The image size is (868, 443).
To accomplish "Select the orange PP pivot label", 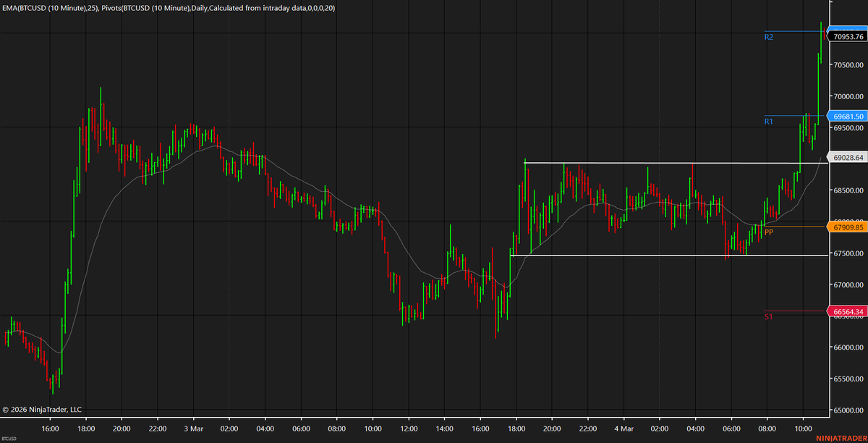I will point(769,232).
